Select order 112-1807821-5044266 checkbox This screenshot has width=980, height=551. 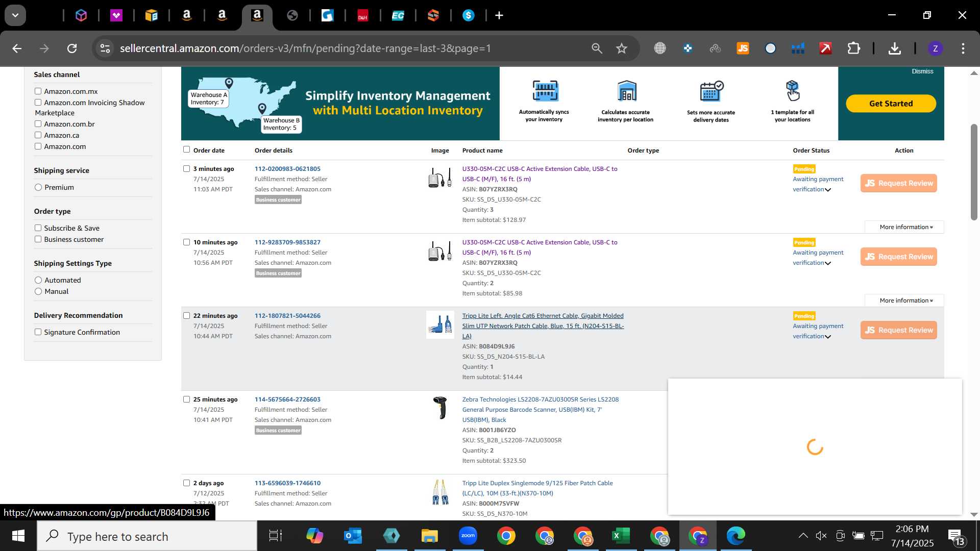click(186, 316)
